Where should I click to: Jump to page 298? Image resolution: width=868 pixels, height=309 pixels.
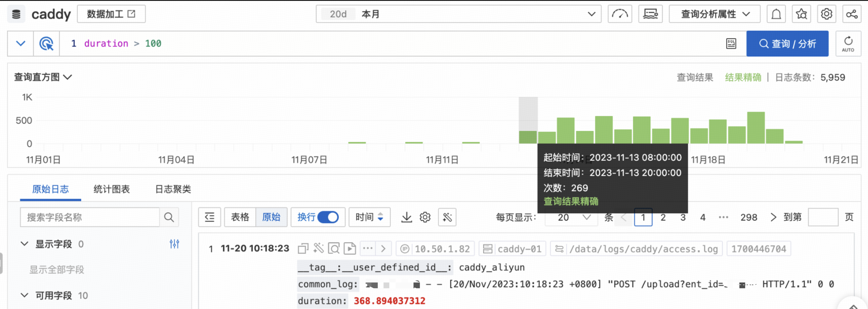[749, 217]
